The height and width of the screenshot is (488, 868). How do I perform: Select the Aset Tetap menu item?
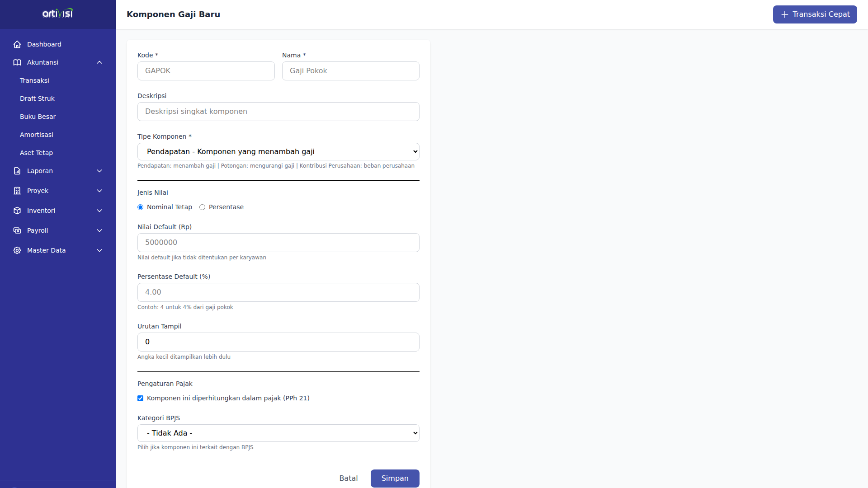pos(36,153)
